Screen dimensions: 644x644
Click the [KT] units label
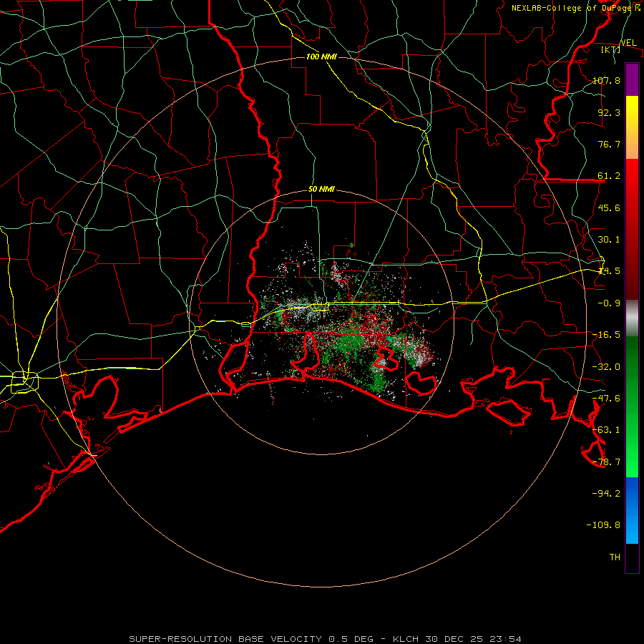point(611,49)
